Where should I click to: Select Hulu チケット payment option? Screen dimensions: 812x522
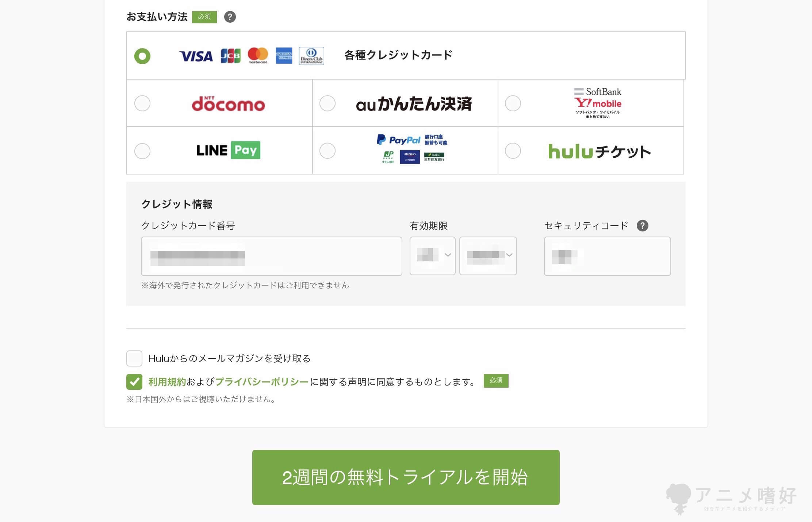[x=513, y=150]
